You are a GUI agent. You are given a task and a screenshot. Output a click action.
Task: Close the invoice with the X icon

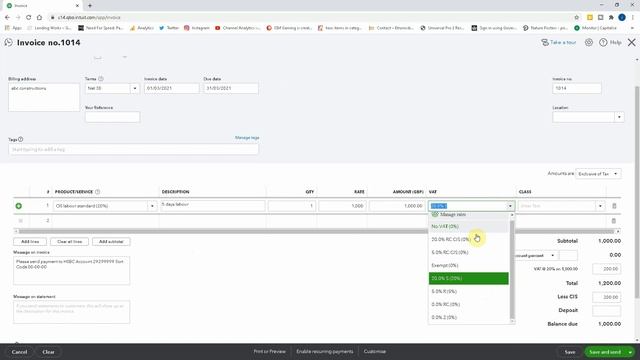[x=631, y=42]
